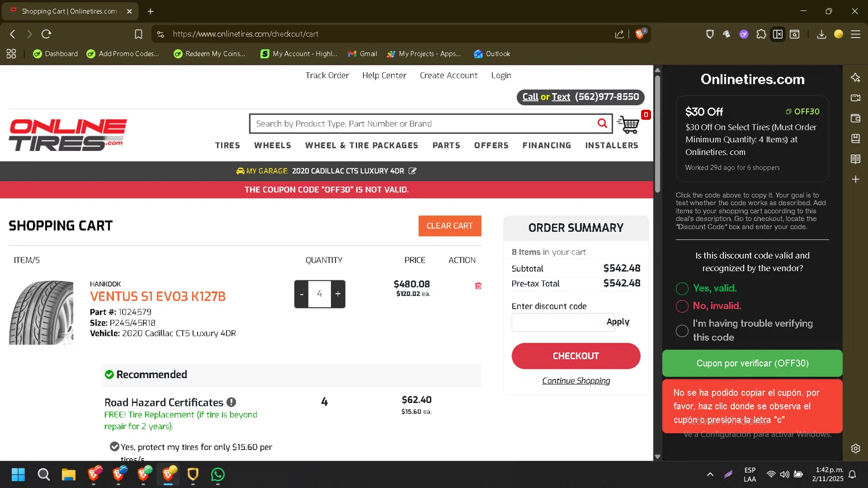The width and height of the screenshot is (868, 488).
Task: Click the Online Tires logo
Action: point(68,135)
